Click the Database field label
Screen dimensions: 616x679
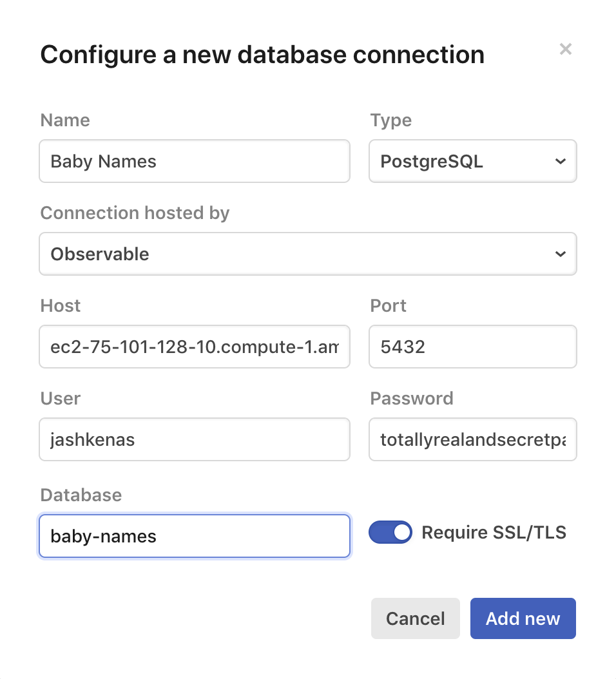81,495
